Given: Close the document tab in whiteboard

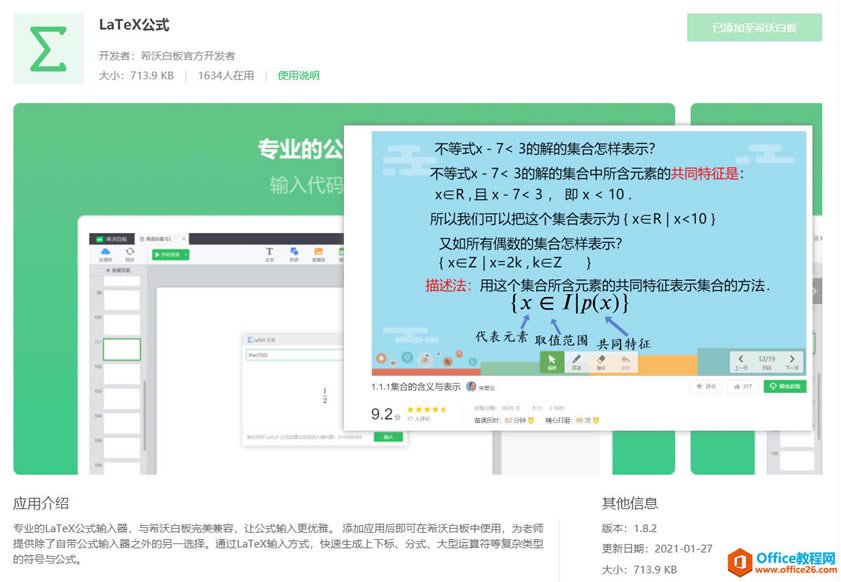Looking at the screenshot, I should tap(183, 239).
